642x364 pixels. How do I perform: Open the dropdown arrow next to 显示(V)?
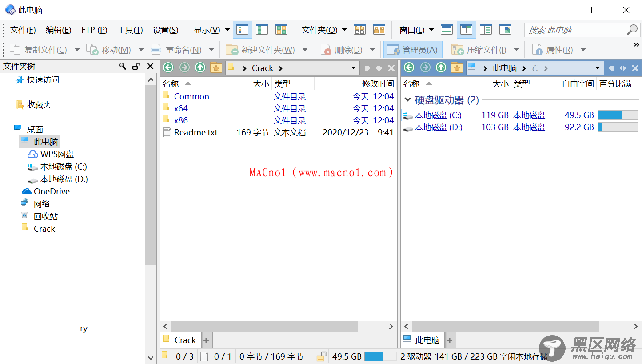coord(227,30)
